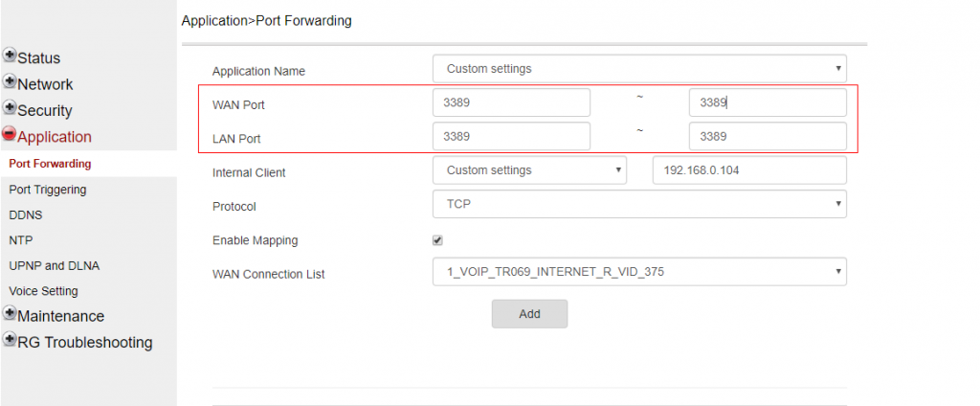Image resolution: width=980 pixels, height=406 pixels.
Task: Go to the DDNS menu item
Action: pos(26,215)
